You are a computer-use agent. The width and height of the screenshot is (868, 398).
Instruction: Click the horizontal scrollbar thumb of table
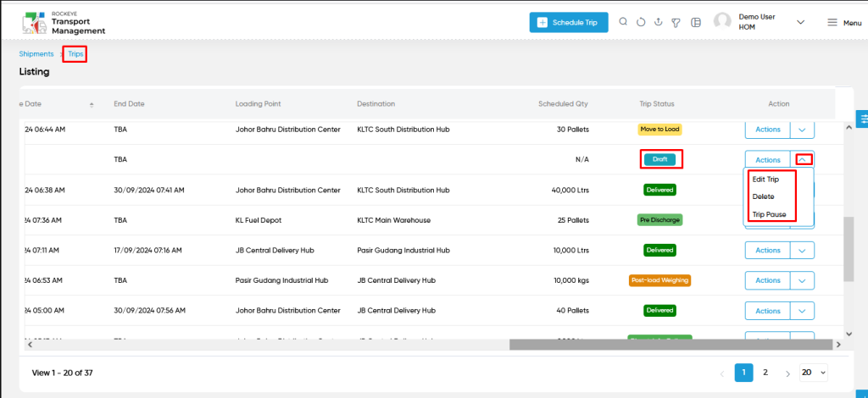coord(671,345)
